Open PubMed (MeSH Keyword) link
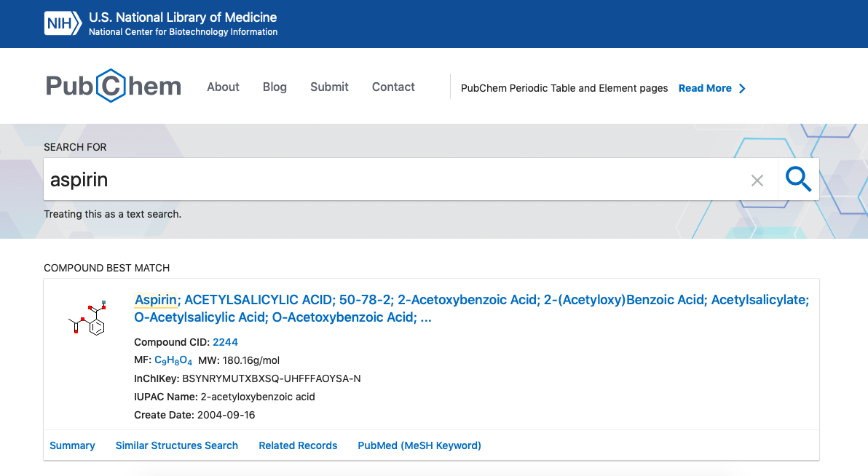Screen dimensions: 868x476 (419, 445)
